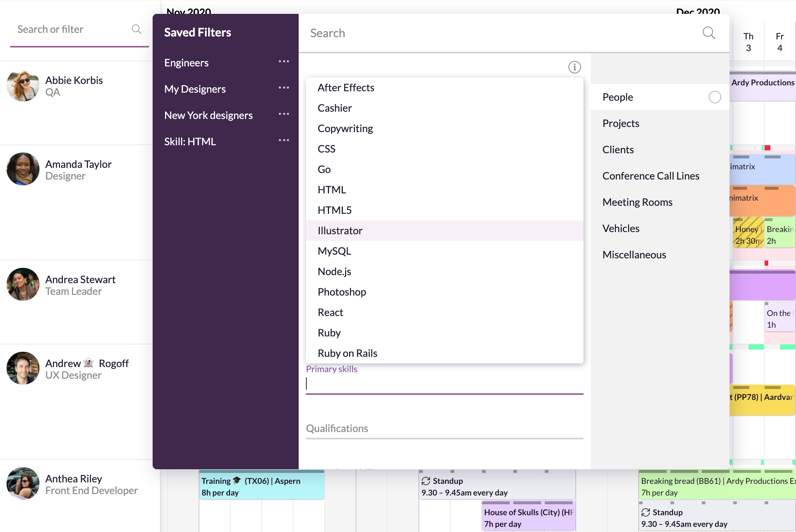Open options for the New York designers filter
This screenshot has height=532, width=796.
pos(284,114)
